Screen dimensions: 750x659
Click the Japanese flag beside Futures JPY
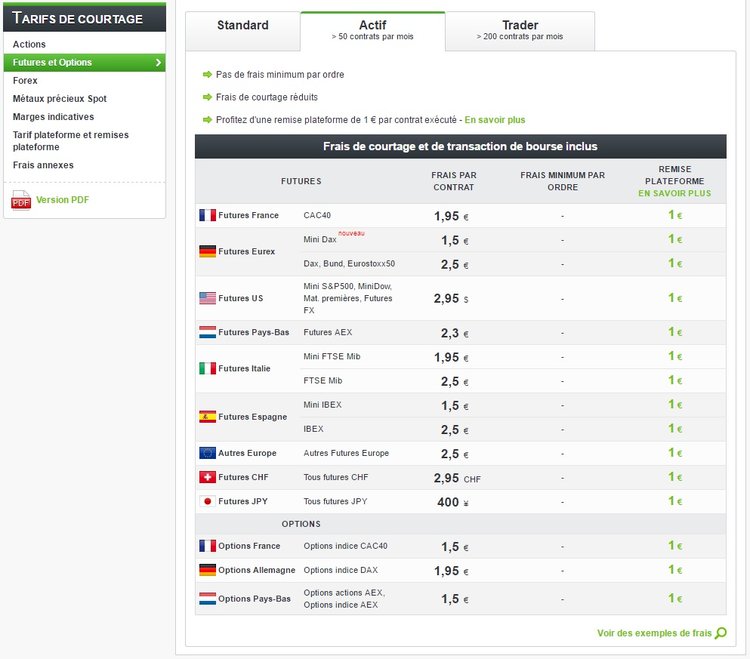(x=207, y=501)
